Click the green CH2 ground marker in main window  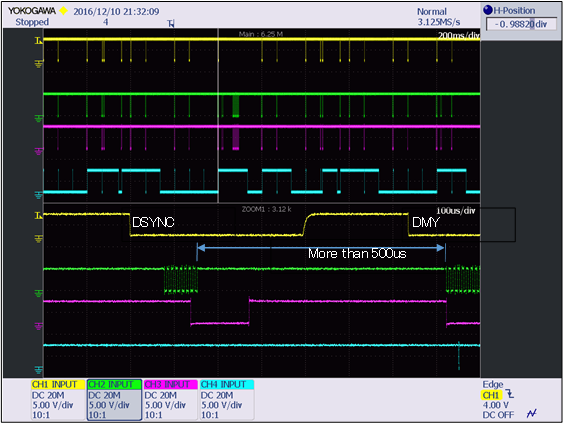click(38, 118)
